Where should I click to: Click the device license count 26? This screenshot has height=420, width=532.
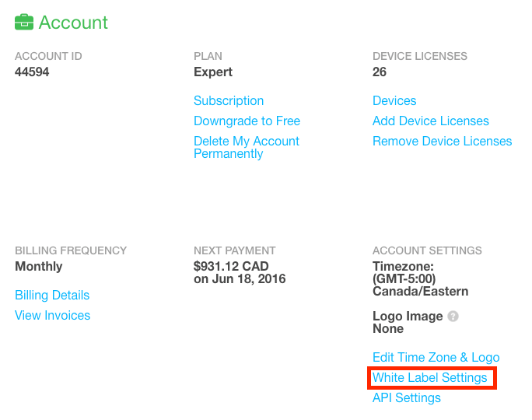click(380, 72)
